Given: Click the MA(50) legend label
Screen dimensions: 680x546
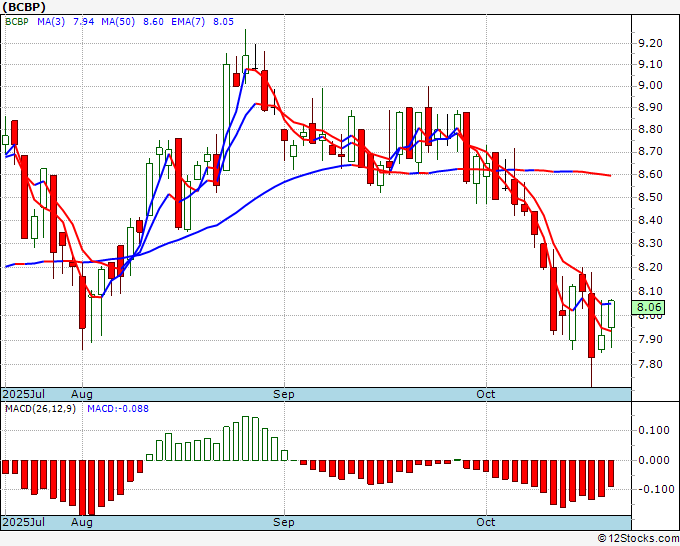Looking at the screenshot, I should click(118, 22).
